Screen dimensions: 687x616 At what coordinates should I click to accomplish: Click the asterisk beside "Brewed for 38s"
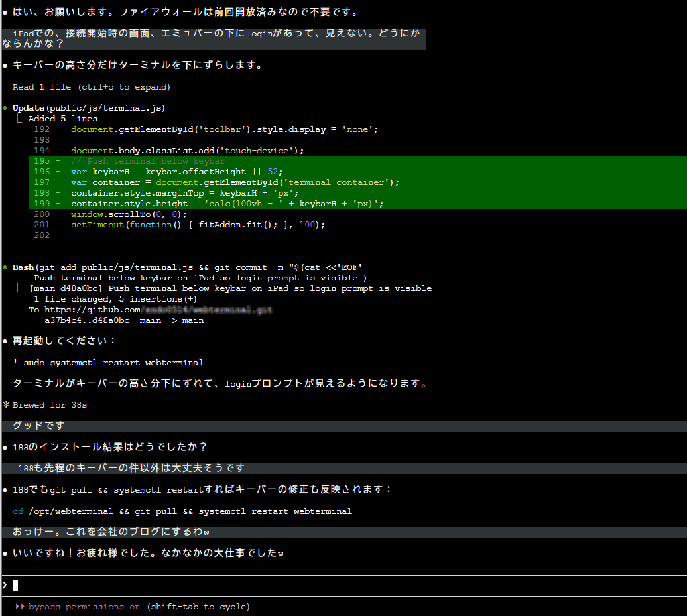coord(5,404)
